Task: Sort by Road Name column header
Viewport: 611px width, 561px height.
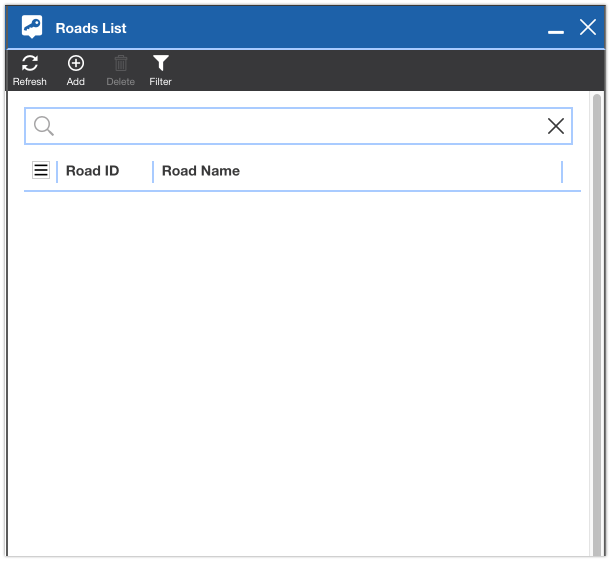Action: tap(201, 171)
